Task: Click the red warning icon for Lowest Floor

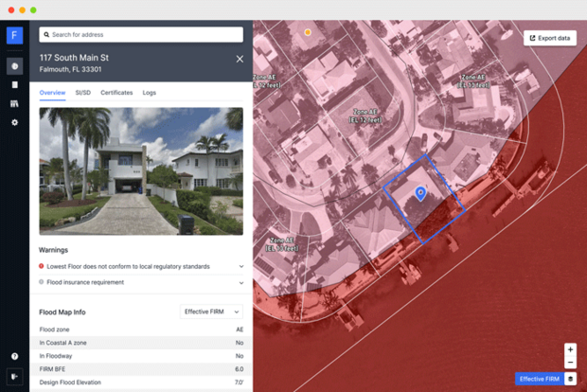Action: [x=41, y=266]
